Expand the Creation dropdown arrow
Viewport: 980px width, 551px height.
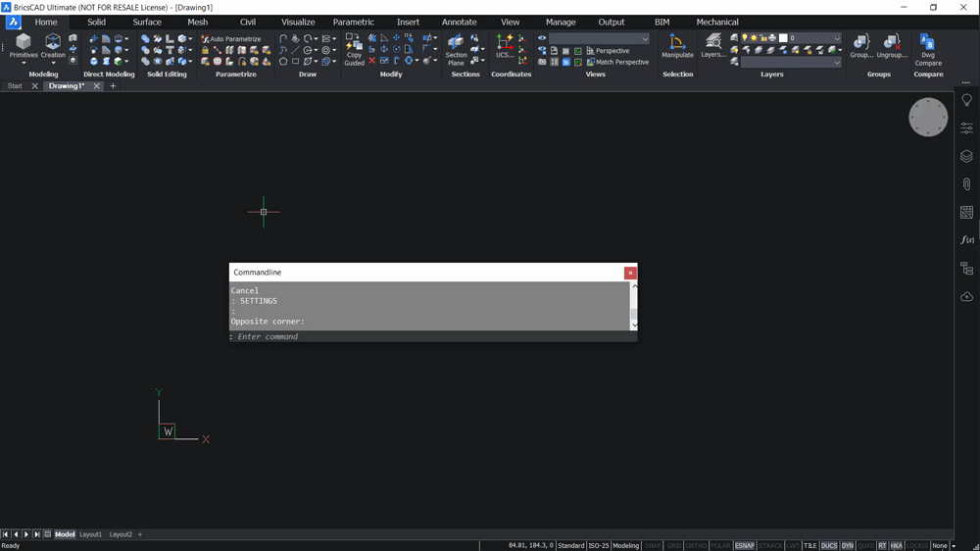[53, 63]
